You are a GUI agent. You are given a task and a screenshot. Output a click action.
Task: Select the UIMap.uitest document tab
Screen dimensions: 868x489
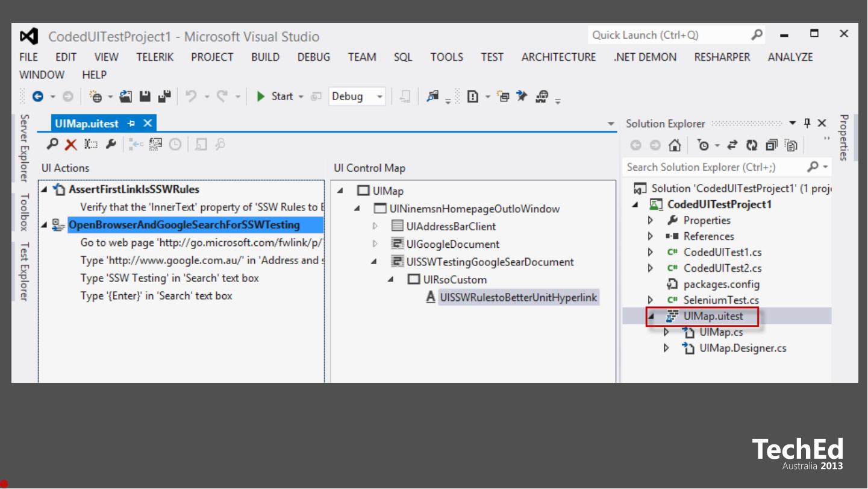pos(87,124)
